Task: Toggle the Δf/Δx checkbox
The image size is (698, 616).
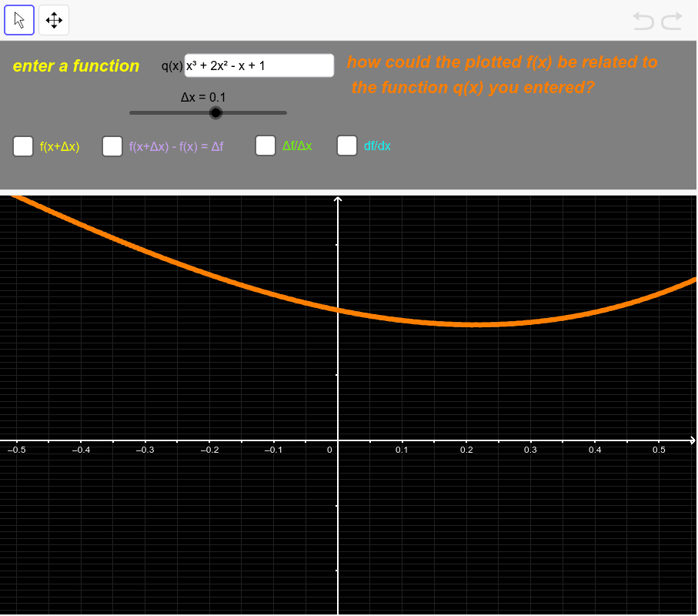Action: [266, 146]
